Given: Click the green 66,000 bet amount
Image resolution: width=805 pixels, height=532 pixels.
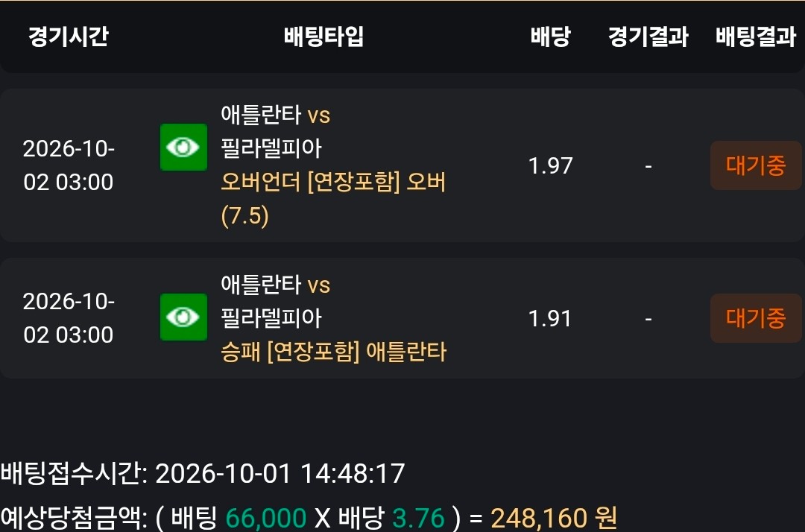Looking at the screenshot, I should click(x=266, y=518).
